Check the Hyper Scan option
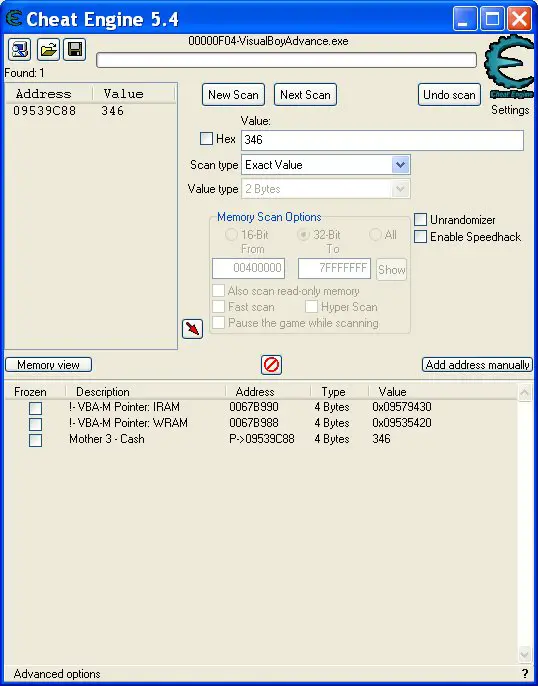The width and height of the screenshot is (538, 686). point(311,307)
